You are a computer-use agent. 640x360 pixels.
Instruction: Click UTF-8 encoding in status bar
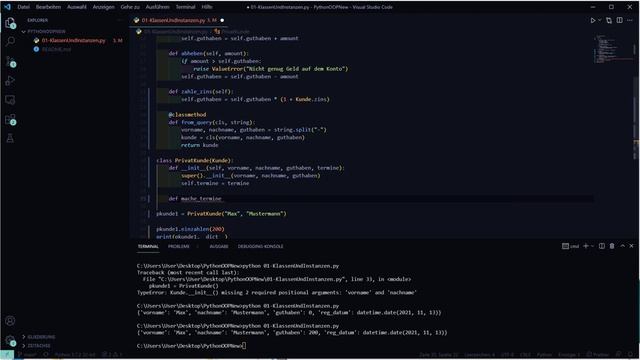507,355
